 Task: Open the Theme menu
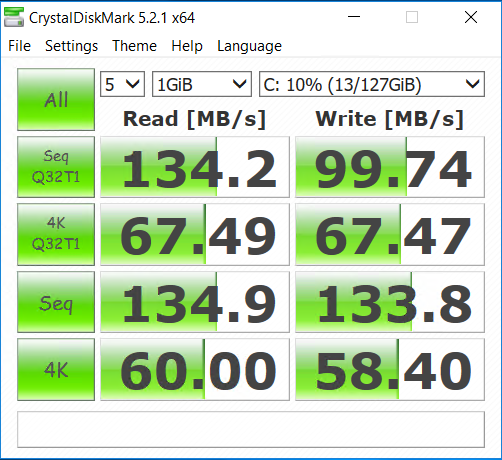(x=134, y=46)
